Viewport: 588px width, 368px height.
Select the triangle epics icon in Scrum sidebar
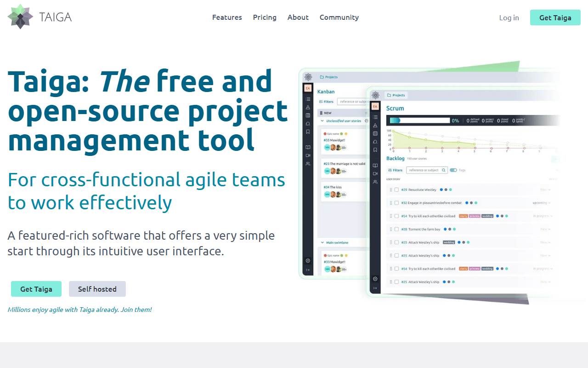375,125
